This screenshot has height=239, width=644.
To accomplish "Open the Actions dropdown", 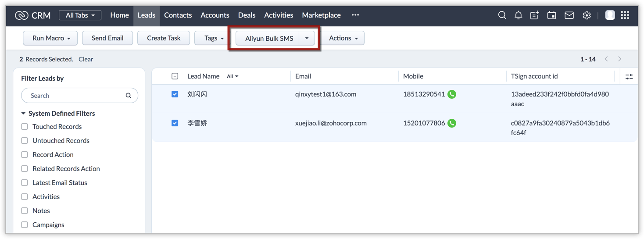I will tap(343, 38).
